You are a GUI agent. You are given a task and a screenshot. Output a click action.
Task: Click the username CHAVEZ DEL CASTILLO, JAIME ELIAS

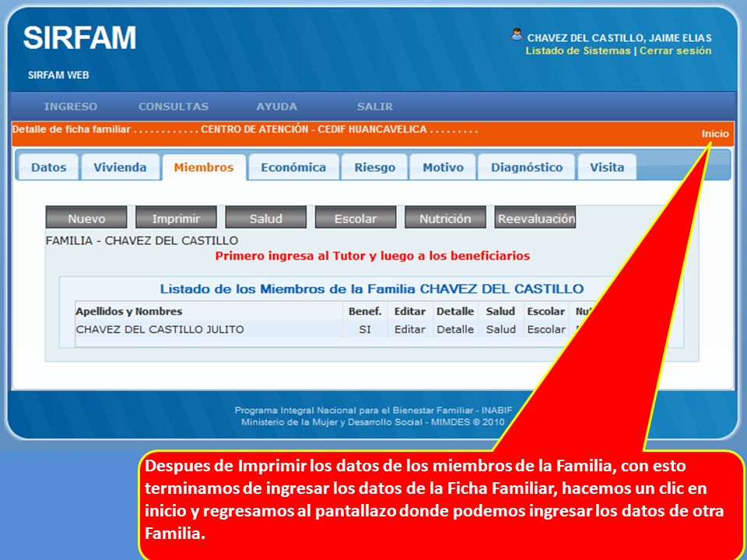[619, 38]
